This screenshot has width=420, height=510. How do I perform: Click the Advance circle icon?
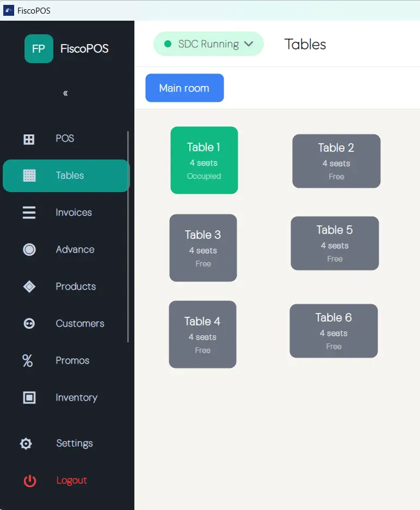(29, 249)
